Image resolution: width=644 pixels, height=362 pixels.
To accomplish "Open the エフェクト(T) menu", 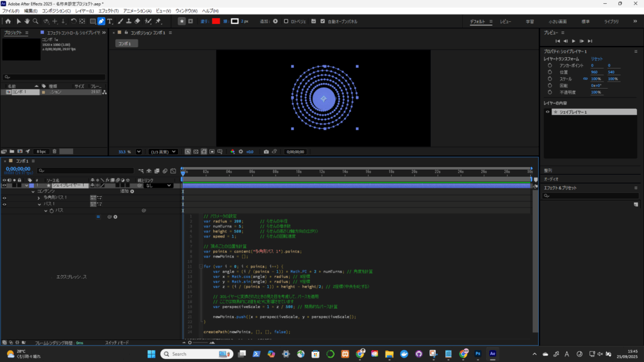I will 108,11.
